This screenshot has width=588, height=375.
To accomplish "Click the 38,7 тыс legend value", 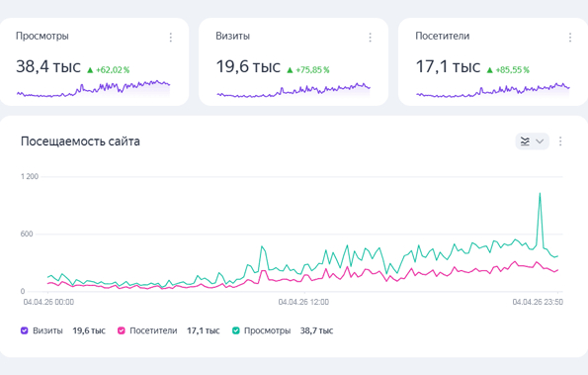I will pos(316,330).
